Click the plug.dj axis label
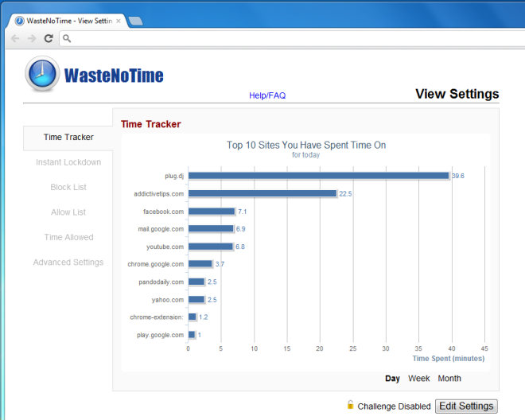The image size is (525, 420). (x=174, y=176)
